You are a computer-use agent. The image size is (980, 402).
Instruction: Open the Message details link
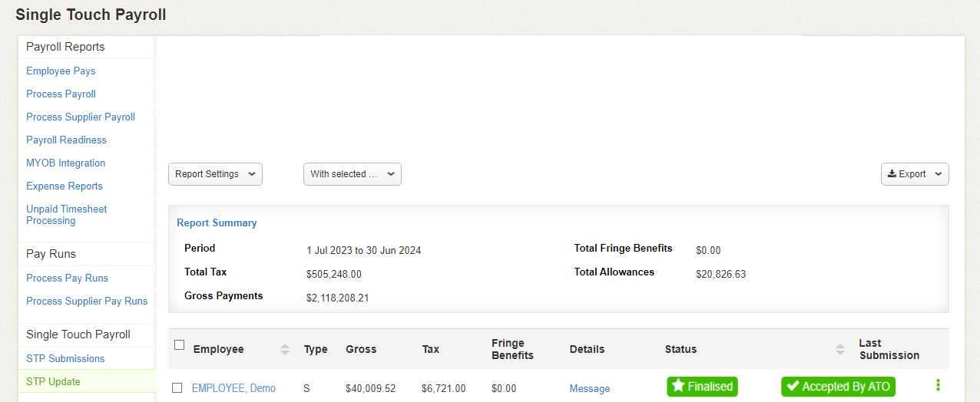(590, 388)
